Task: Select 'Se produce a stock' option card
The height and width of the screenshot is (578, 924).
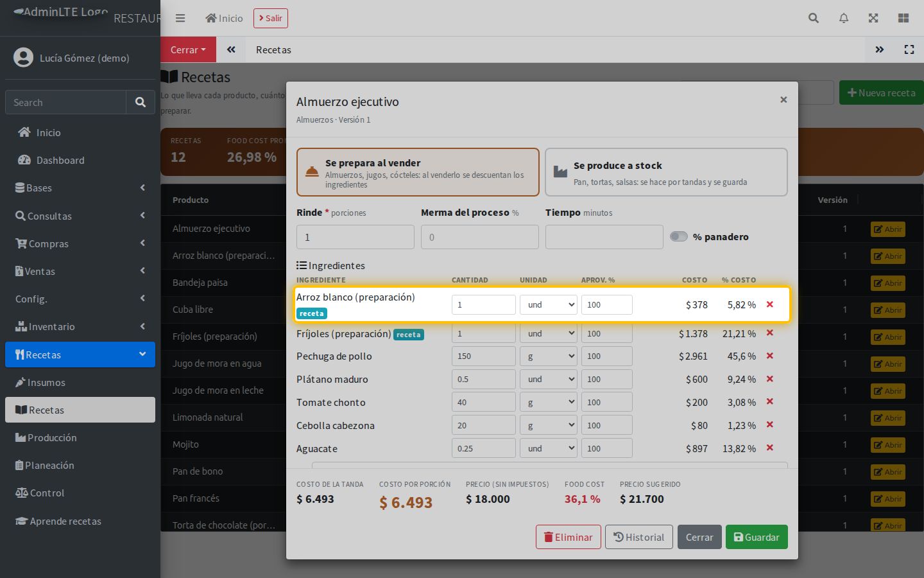Action: pyautogui.click(x=666, y=172)
